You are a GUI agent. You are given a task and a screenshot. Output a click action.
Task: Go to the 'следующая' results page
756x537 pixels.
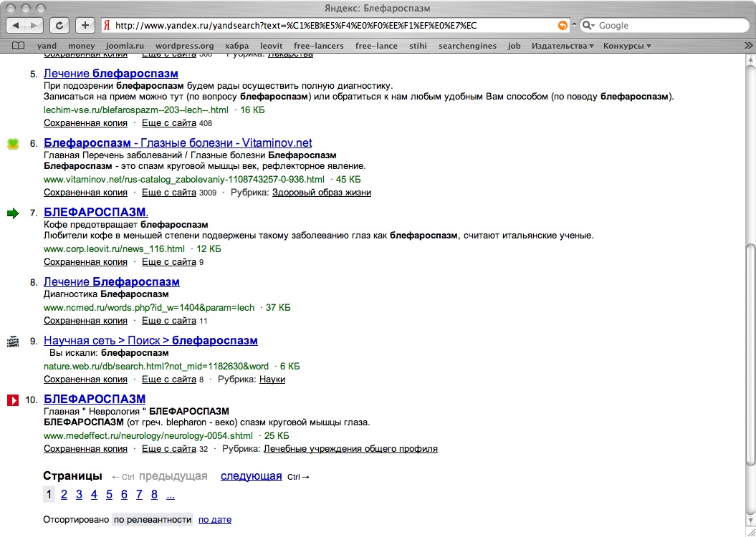(252, 476)
